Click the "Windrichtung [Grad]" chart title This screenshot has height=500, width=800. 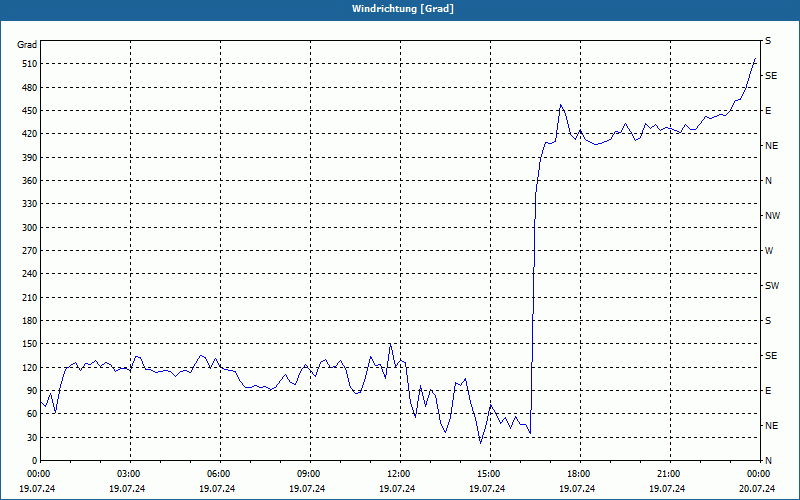(403, 9)
